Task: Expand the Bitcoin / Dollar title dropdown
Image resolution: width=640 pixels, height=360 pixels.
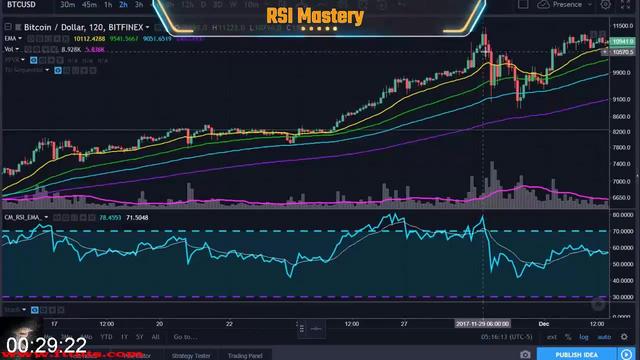Action: click(x=147, y=27)
